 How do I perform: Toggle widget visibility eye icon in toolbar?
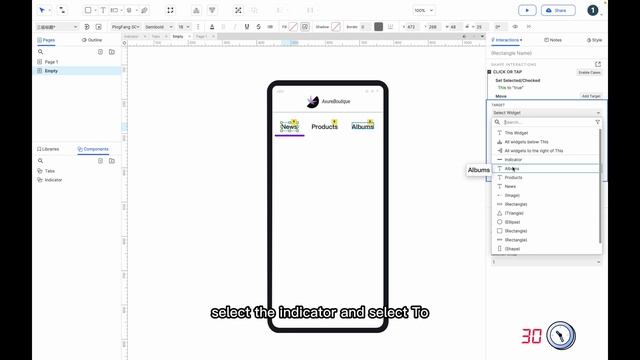(x=515, y=27)
